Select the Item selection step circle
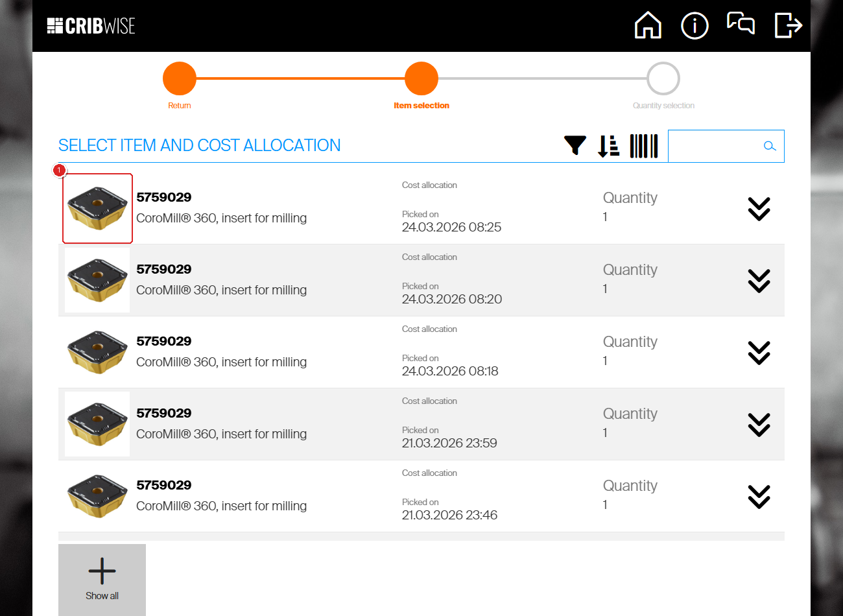 pyautogui.click(x=421, y=79)
